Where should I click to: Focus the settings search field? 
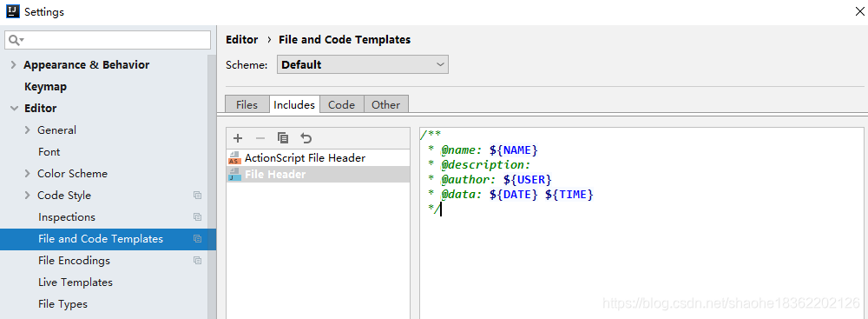(x=108, y=40)
